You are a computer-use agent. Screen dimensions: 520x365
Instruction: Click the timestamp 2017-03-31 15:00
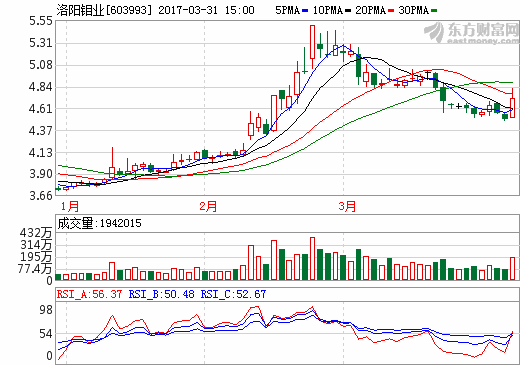(x=206, y=10)
